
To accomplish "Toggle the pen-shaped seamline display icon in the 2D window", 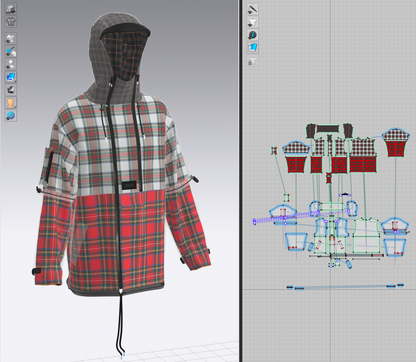I will (x=252, y=9).
